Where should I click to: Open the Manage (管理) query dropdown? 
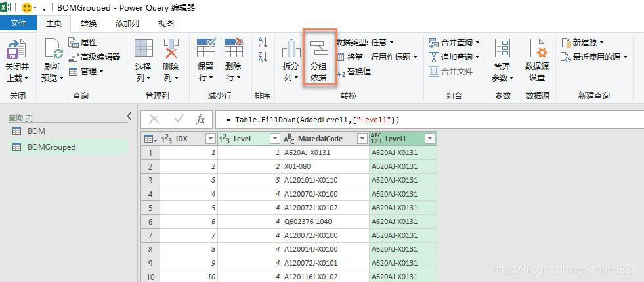(86, 71)
